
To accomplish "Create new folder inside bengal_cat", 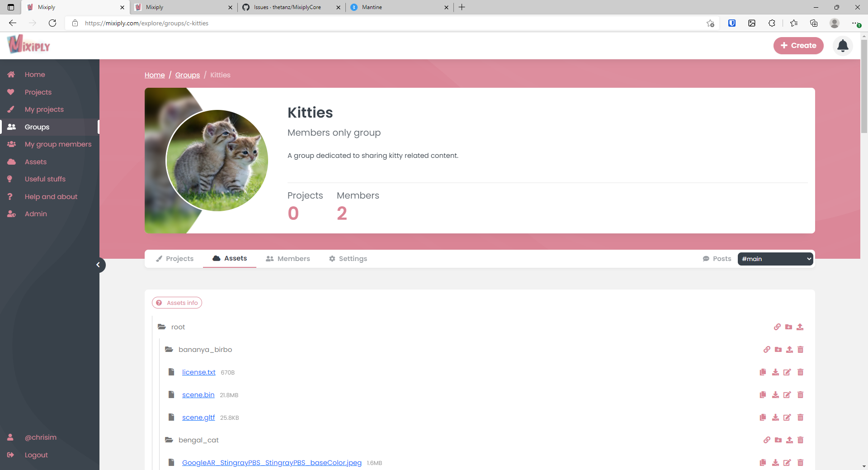I will point(778,440).
